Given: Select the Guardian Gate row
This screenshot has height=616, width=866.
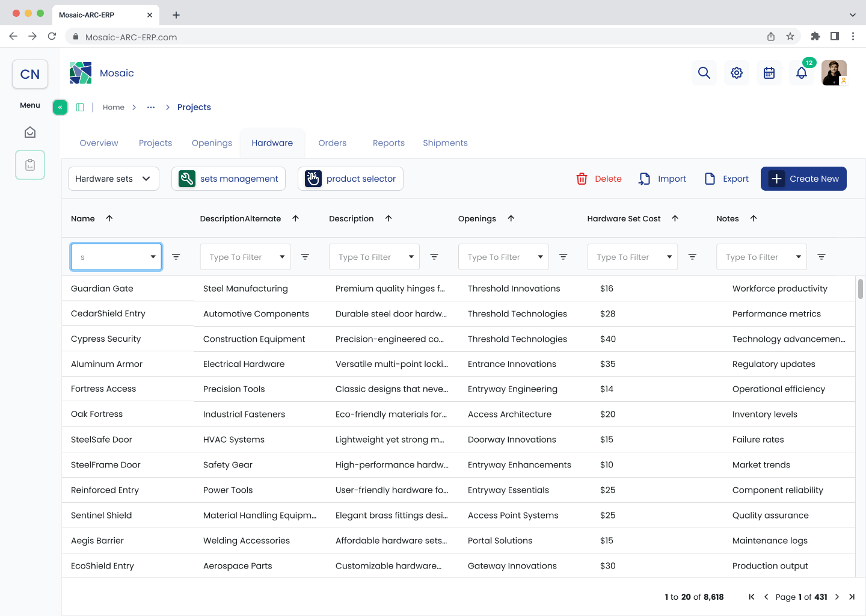Looking at the screenshot, I should pos(458,289).
